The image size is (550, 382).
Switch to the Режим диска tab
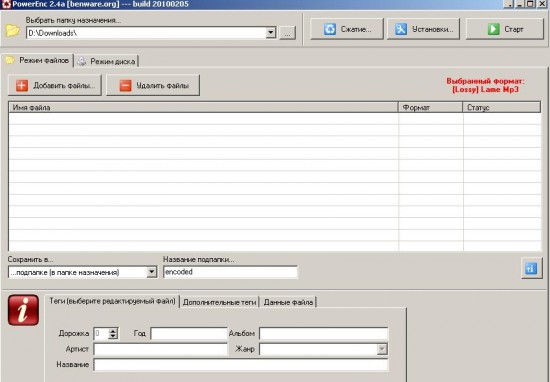[107, 61]
